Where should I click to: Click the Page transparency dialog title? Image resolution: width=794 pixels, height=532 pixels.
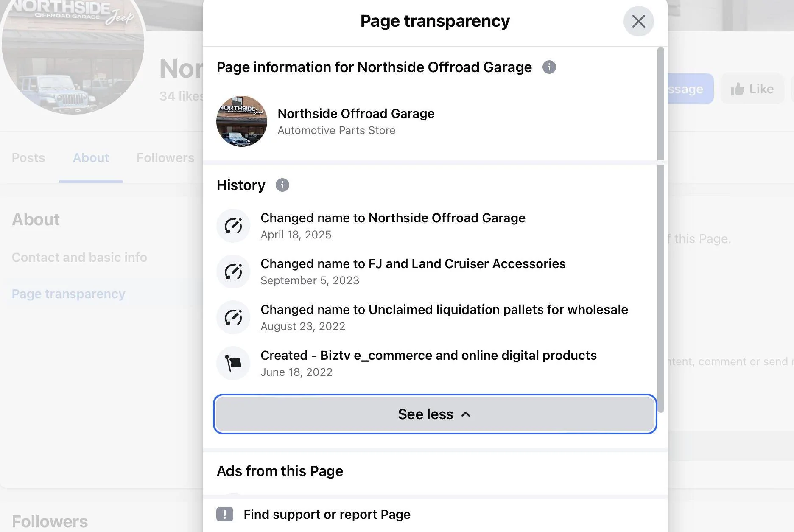435,21
